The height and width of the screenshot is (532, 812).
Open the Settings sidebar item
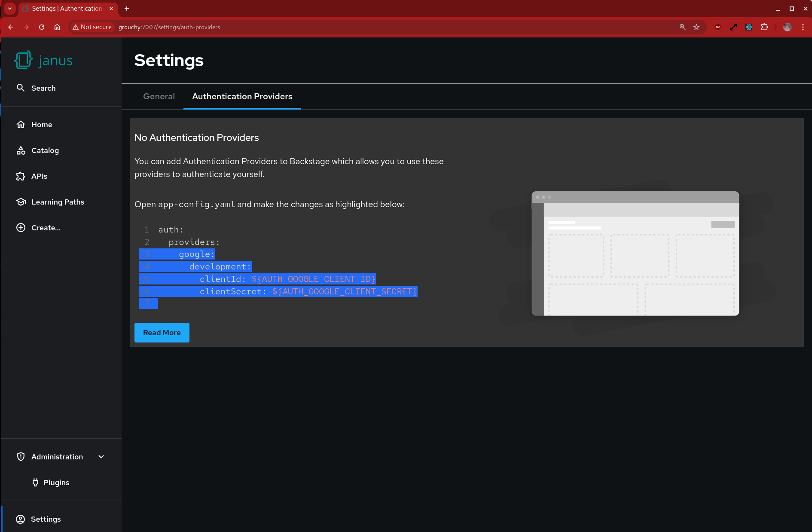pos(61,519)
